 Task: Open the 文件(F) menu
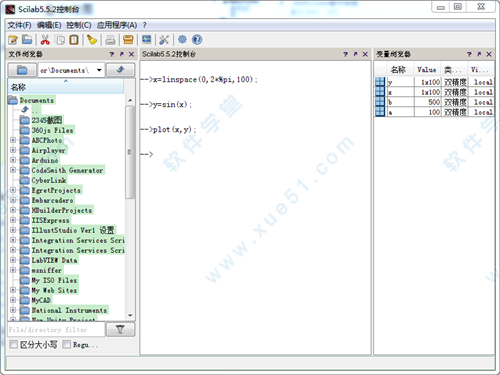point(19,25)
